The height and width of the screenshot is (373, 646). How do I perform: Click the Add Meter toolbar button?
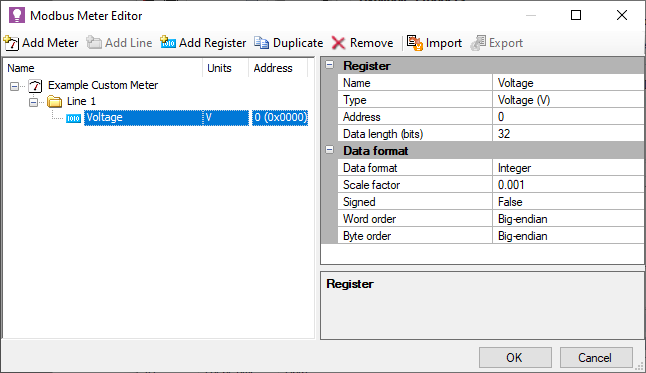click(x=41, y=43)
